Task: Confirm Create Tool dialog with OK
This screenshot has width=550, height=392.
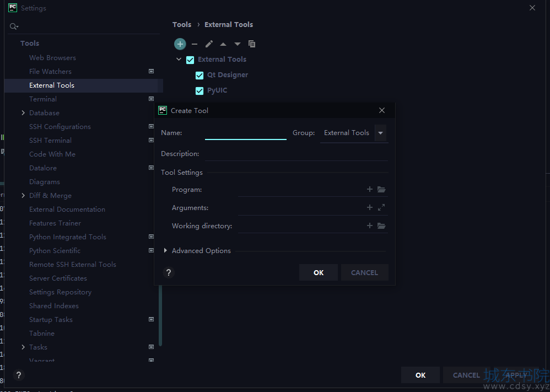Action: click(319, 273)
